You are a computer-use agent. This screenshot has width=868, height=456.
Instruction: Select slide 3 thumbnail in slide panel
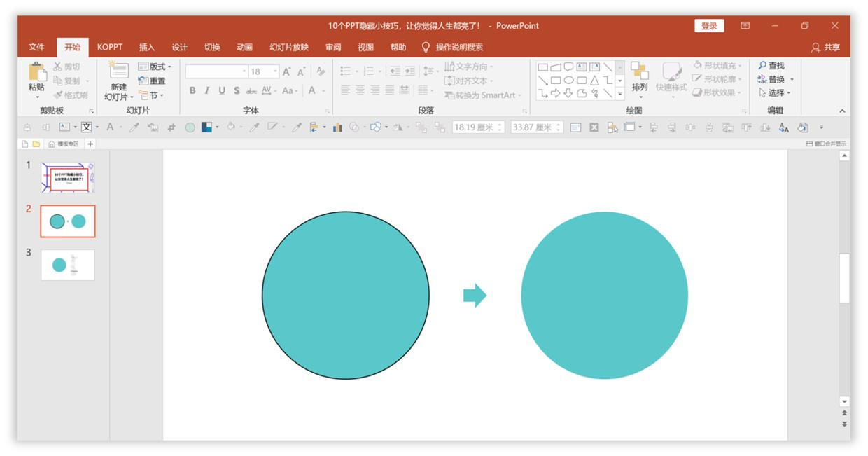(68, 265)
